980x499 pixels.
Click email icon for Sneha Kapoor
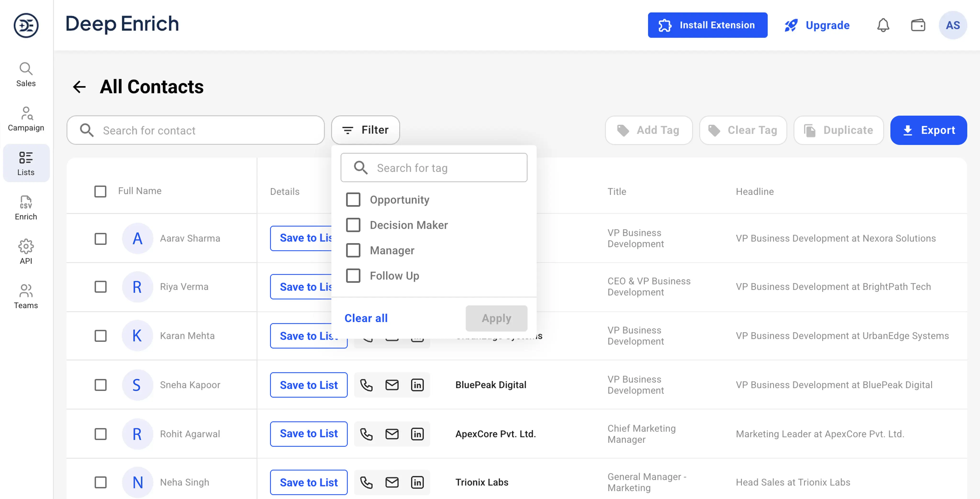pyautogui.click(x=392, y=385)
